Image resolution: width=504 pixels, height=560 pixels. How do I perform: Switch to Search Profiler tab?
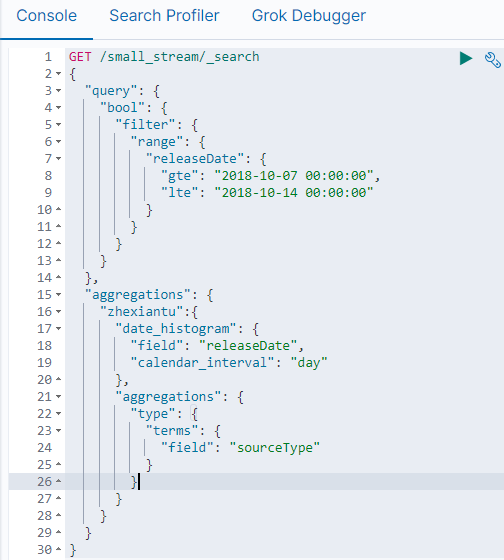(164, 16)
